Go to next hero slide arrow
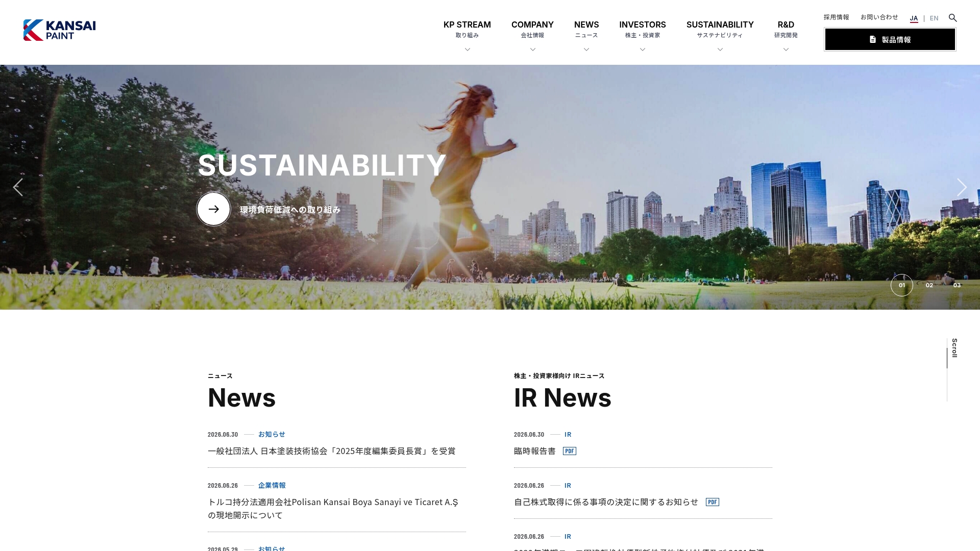 pyautogui.click(x=962, y=187)
